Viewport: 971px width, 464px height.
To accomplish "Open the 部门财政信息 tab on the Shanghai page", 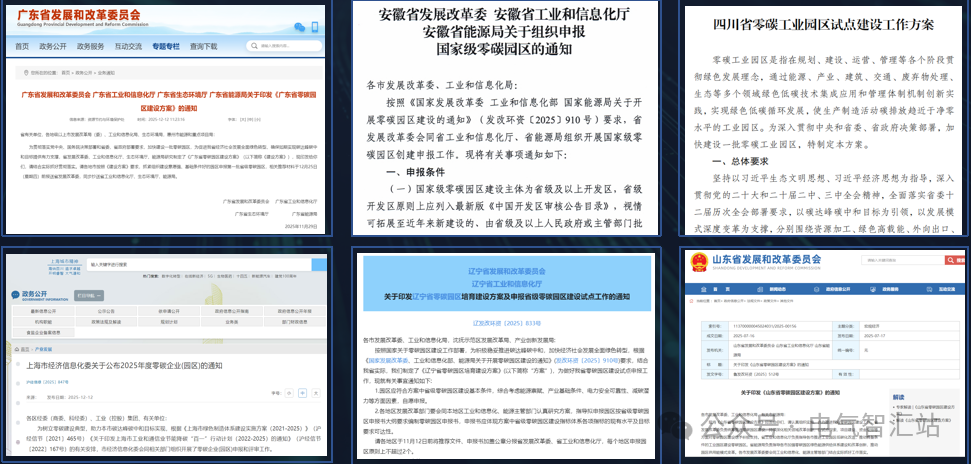I will tap(295, 322).
